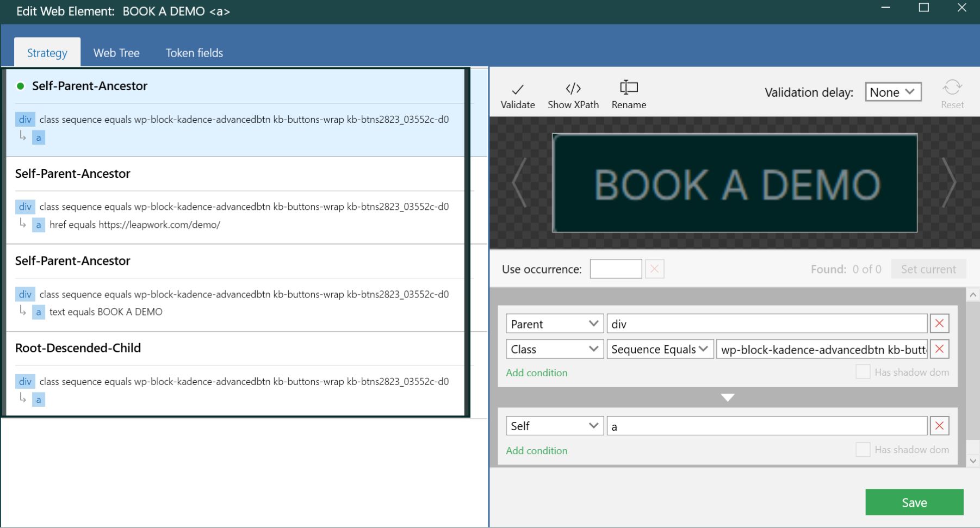Open the Sequence Equals operator dropdown
The image size is (980, 528).
click(x=660, y=349)
